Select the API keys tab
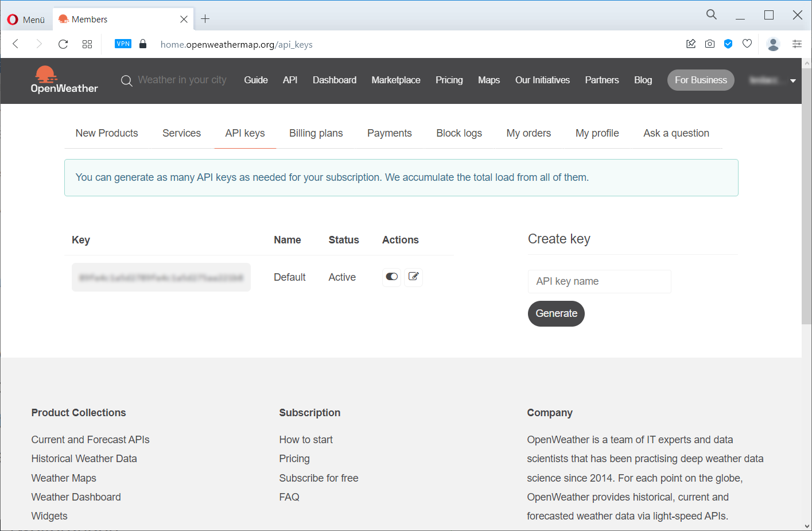The width and height of the screenshot is (812, 531). click(245, 133)
